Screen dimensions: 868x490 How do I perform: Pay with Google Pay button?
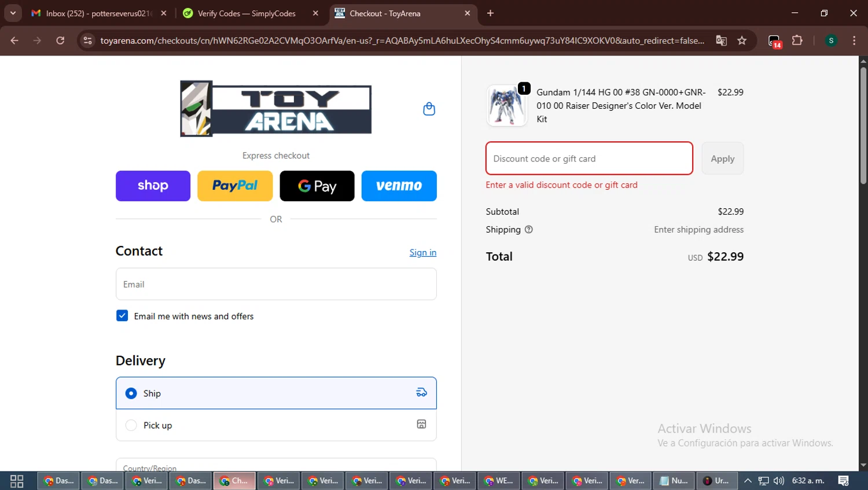(317, 186)
